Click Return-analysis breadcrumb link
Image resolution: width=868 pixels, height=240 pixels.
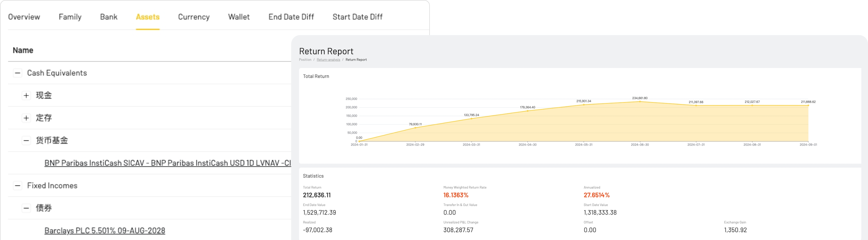[328, 60]
